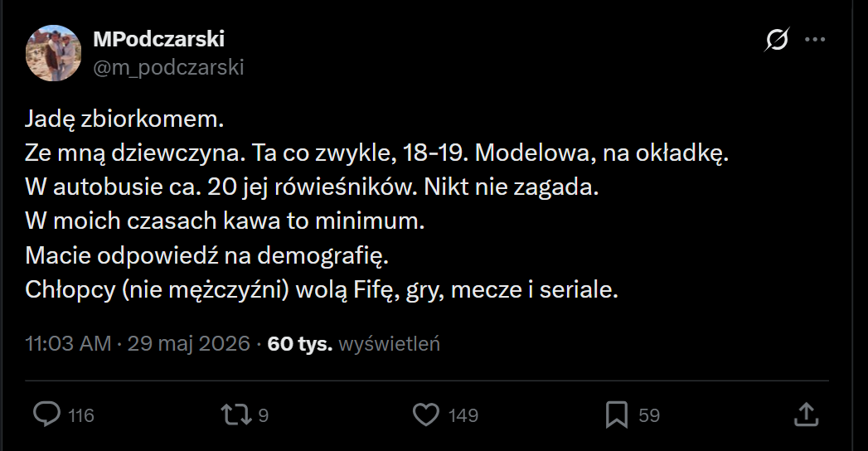Open the Grok explain-post icon
868x451 pixels.
777,39
